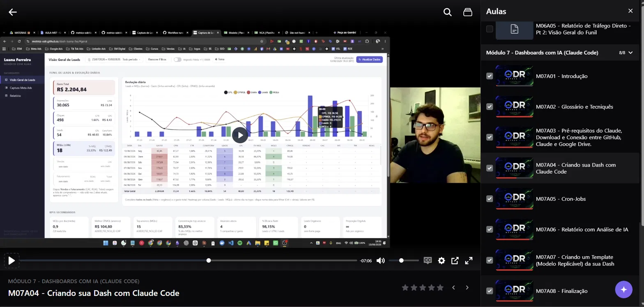Close the Aulas panel
The height and width of the screenshot is (307, 644).
(x=630, y=11)
